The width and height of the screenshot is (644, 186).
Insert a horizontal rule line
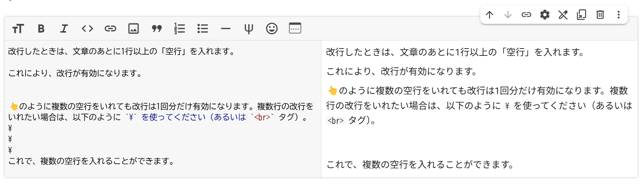[226, 28]
